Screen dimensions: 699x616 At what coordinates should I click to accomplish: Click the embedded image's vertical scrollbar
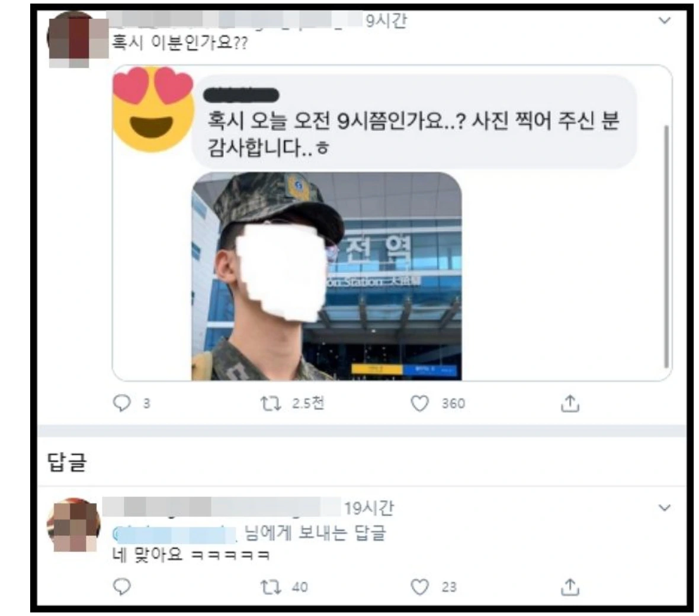point(666,246)
